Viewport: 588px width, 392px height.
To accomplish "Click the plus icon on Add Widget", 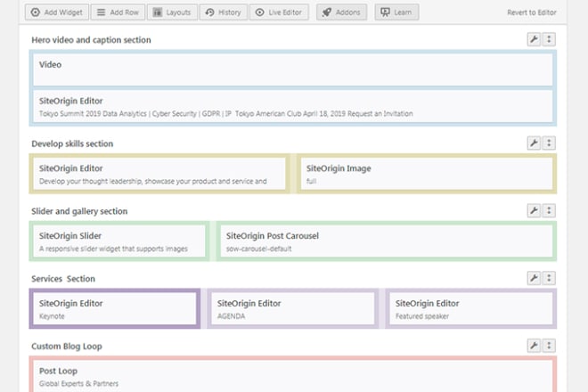I will point(36,12).
